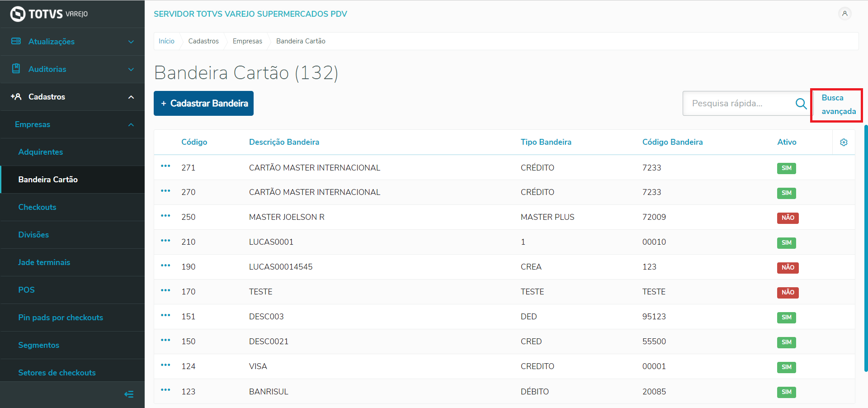Screen dimensions: 868x408
Task: Click the TOTVS Varejo logo
Action: (49, 14)
